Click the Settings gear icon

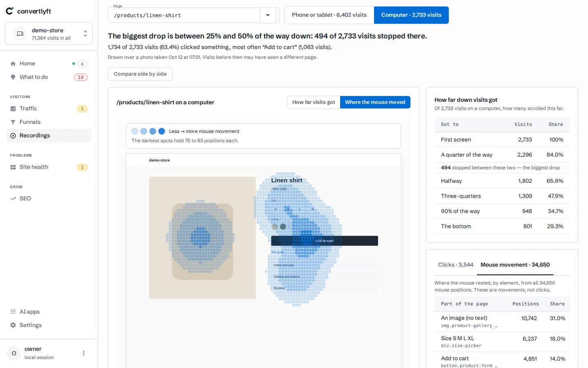pos(13,325)
